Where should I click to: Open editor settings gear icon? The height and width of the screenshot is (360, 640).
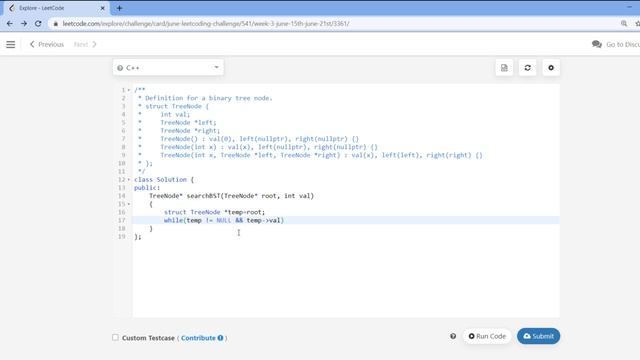[x=551, y=68]
